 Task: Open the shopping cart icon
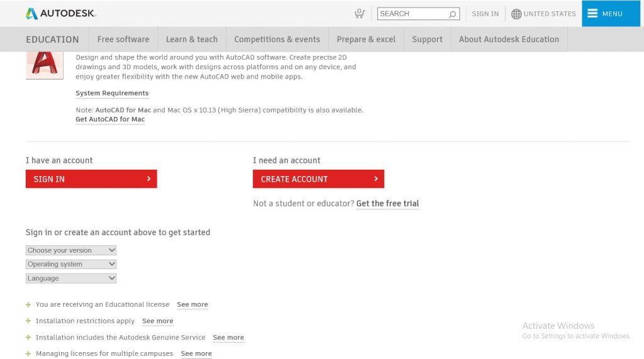tap(359, 13)
